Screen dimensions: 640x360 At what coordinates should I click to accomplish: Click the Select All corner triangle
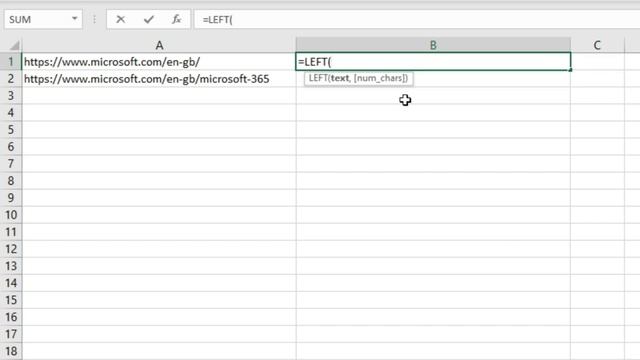pyautogui.click(x=15, y=45)
